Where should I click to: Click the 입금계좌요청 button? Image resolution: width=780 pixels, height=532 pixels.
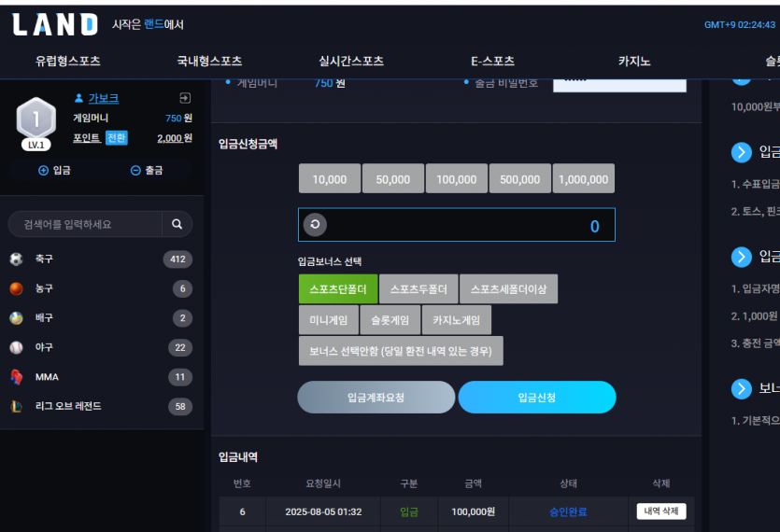(x=376, y=398)
